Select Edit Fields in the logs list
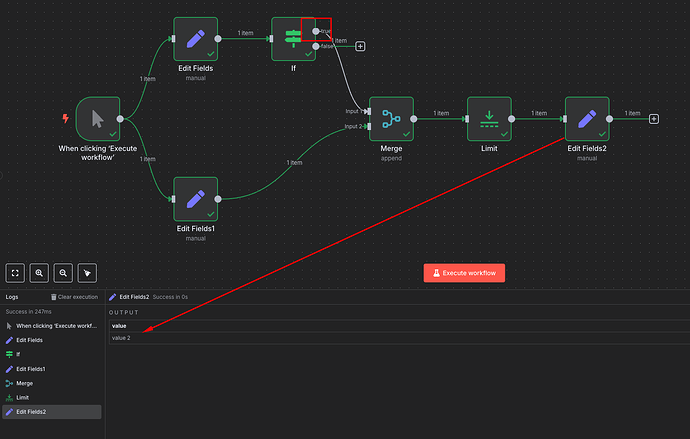 pos(52,340)
